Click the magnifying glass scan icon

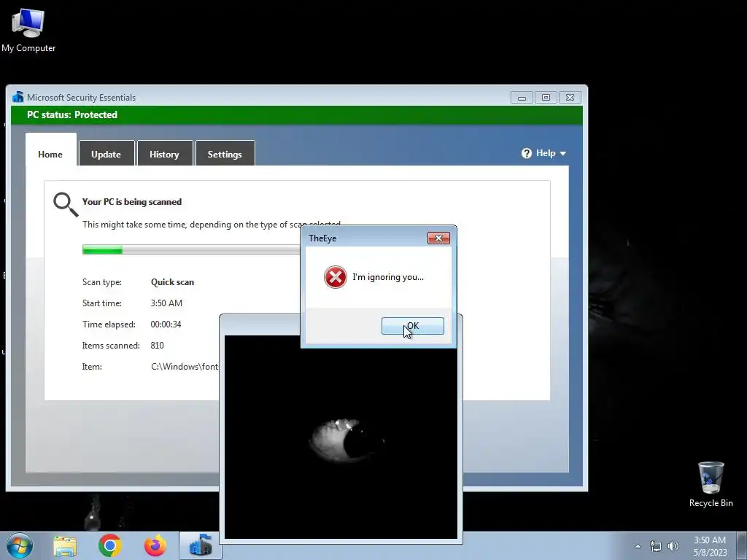pos(65,205)
